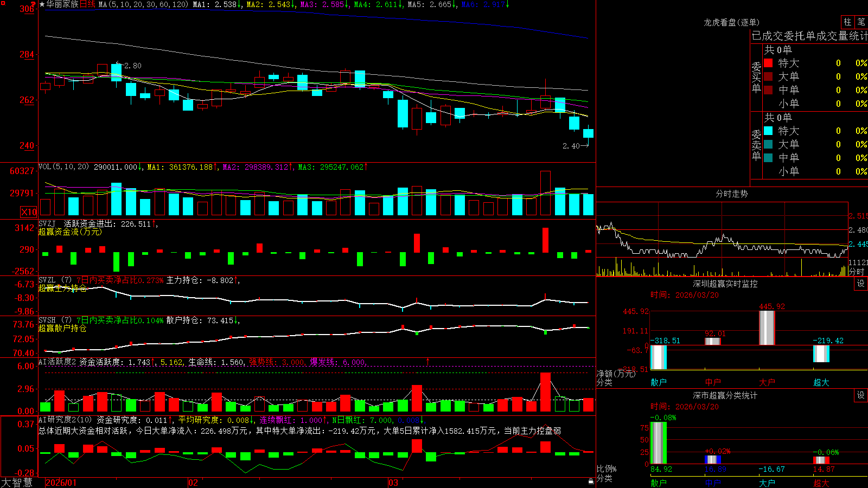868x488 pixels.
Task: Click the 已成交委托单成交量统计 header
Action: 809,36
